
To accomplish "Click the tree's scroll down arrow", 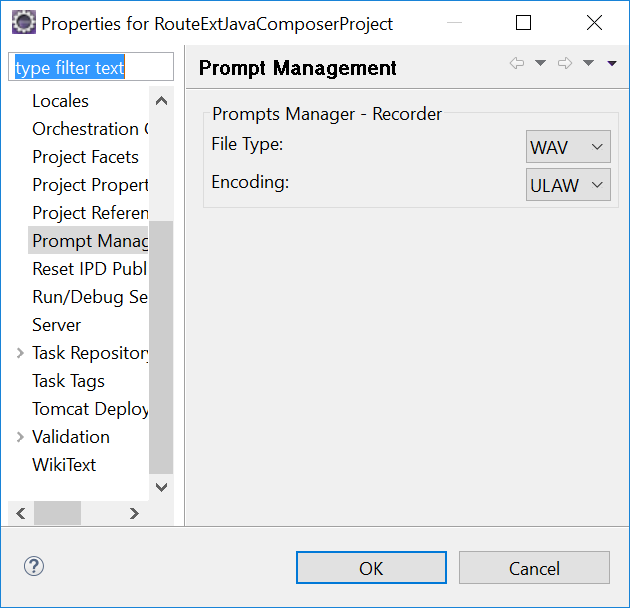I will click(x=161, y=487).
